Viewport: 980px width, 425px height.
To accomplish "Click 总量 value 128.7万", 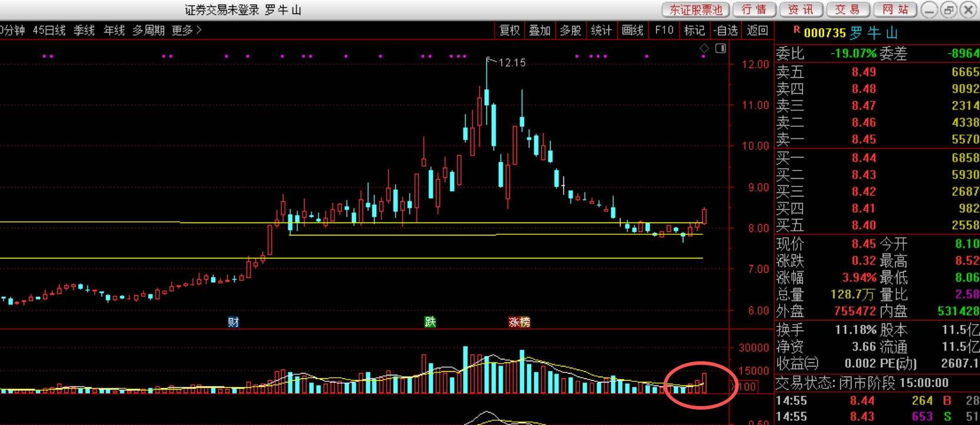I will click(x=853, y=295).
